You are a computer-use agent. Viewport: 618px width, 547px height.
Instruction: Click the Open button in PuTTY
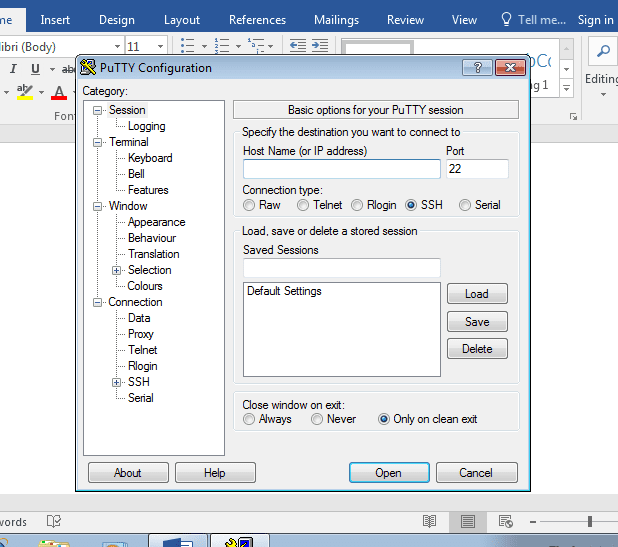point(389,473)
